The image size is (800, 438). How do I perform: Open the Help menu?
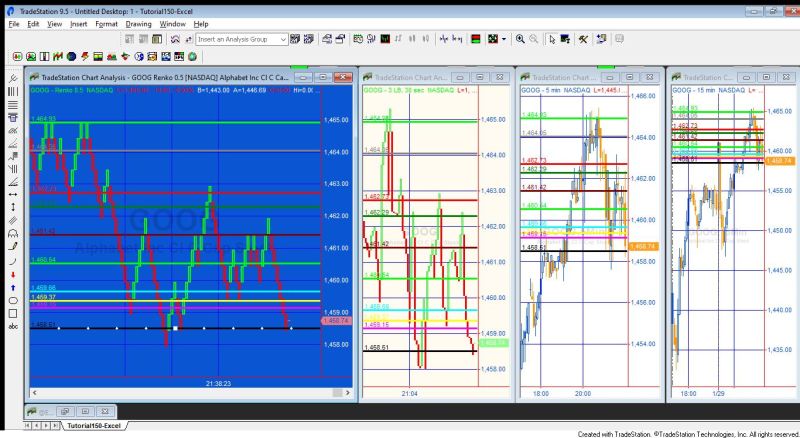pos(201,24)
